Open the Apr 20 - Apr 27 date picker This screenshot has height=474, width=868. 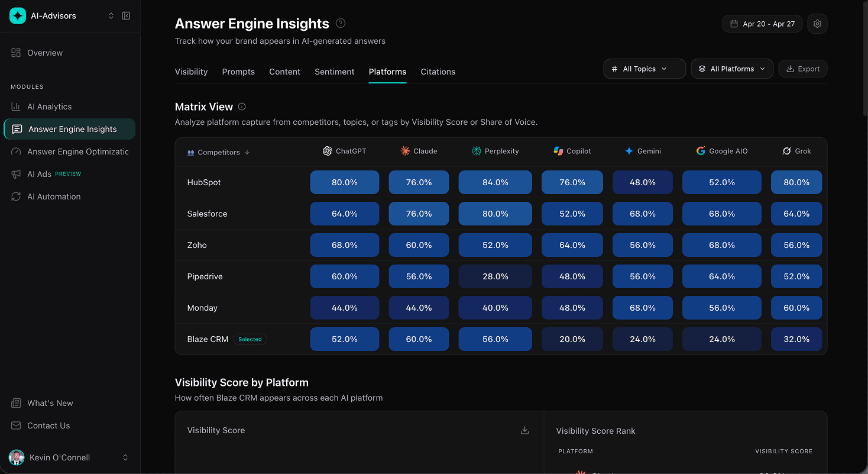click(x=762, y=24)
